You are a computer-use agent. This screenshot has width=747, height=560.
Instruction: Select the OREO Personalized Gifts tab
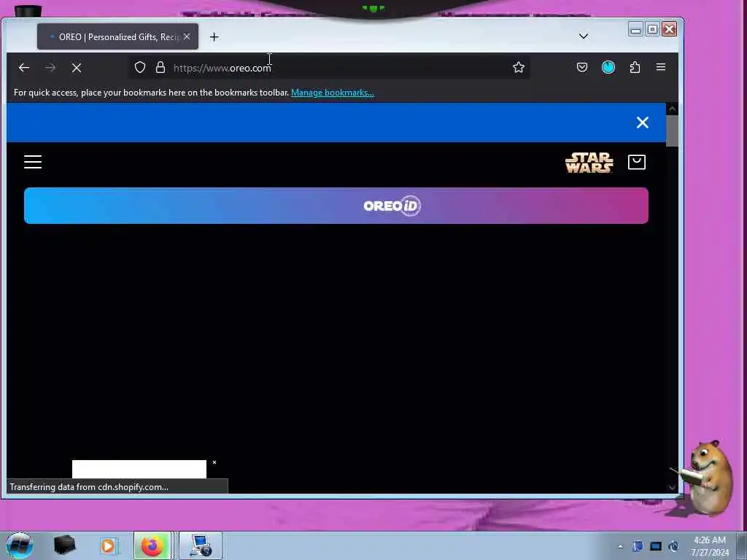pyautogui.click(x=117, y=36)
